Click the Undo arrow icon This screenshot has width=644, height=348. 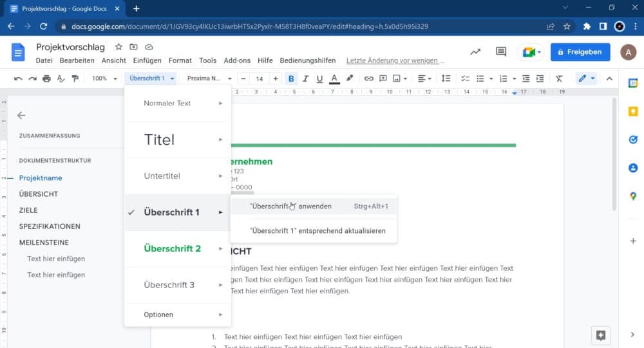tap(17, 78)
